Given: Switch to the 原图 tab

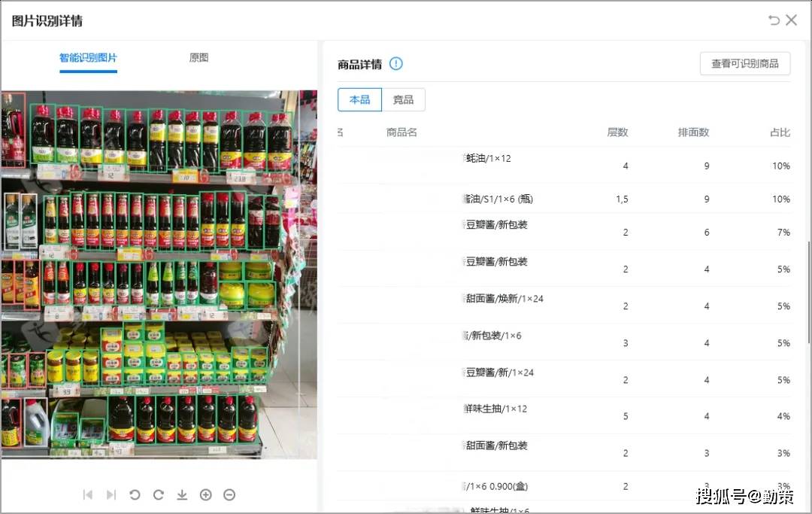Looking at the screenshot, I should coord(198,58).
